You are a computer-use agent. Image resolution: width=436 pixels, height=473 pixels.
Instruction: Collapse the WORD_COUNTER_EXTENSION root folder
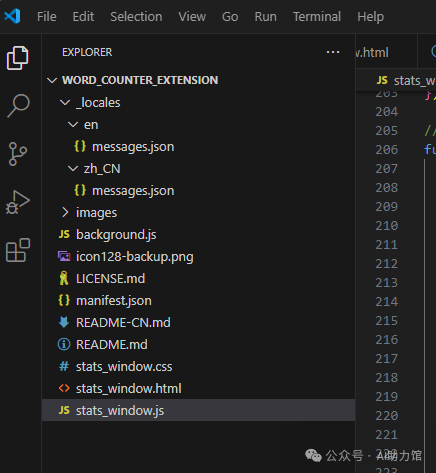(x=52, y=80)
